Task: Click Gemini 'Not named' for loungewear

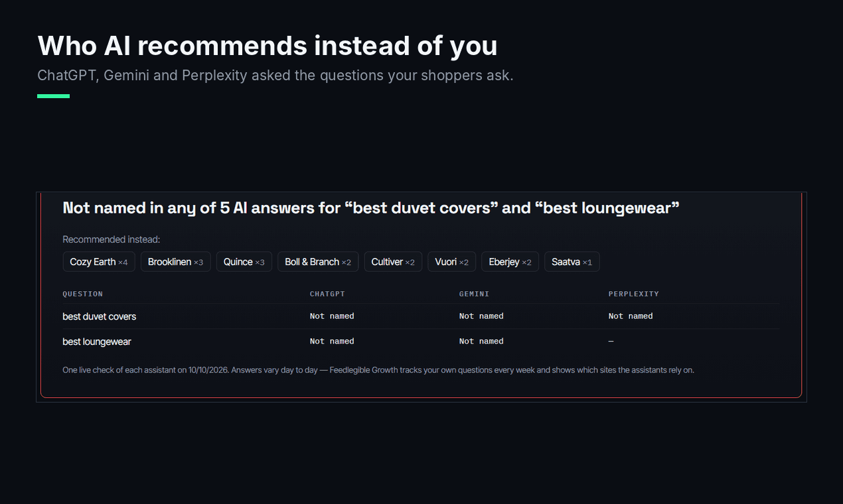Action: 481,342
